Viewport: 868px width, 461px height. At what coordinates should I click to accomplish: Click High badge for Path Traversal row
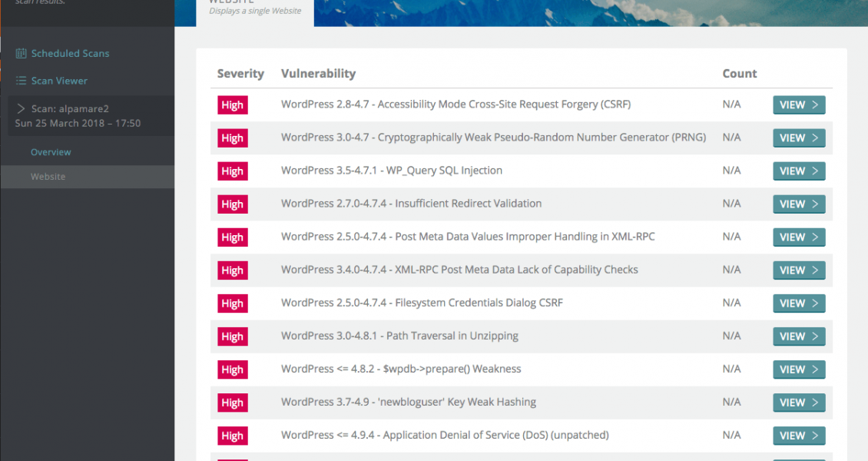[233, 337]
